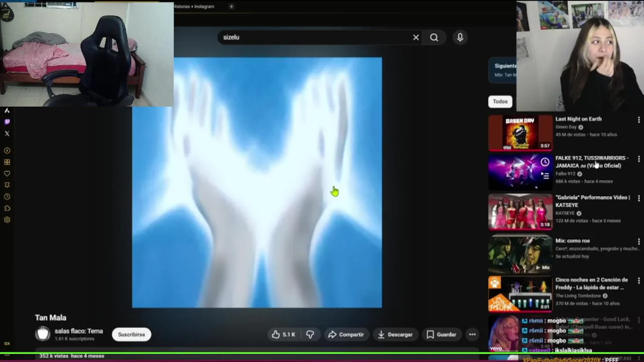Open the FALKE 912 JAMAICA video thumbnail
This screenshot has height=362, width=644.
coord(520,172)
